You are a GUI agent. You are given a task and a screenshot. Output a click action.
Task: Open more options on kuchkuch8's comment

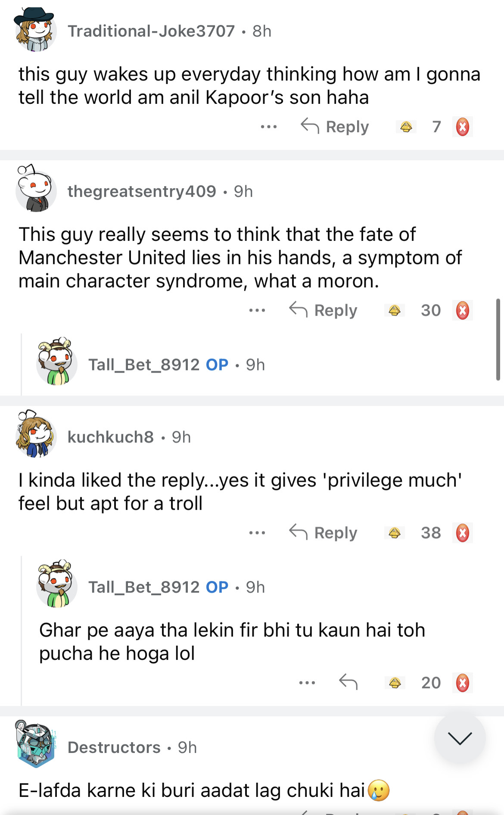point(257,533)
